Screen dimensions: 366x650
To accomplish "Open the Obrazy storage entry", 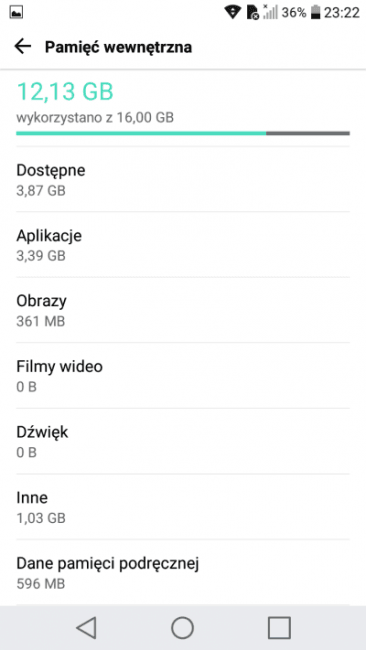I will point(183,310).
